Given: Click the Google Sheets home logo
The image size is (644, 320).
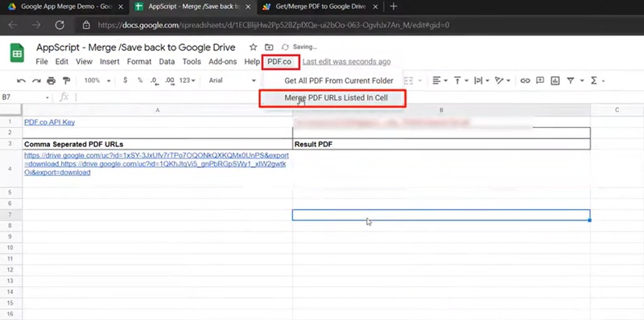Looking at the screenshot, I should [17, 53].
